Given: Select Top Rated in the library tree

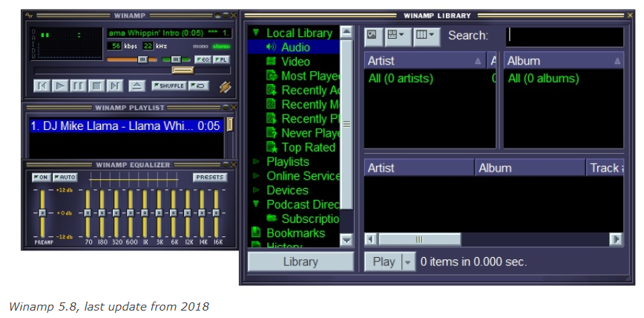Looking at the screenshot, I should coord(308,147).
